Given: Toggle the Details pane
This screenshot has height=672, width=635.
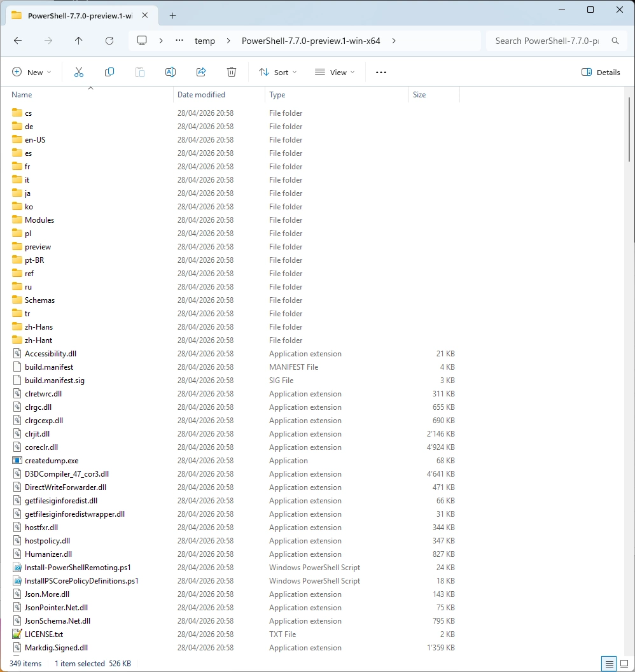Looking at the screenshot, I should pos(601,73).
